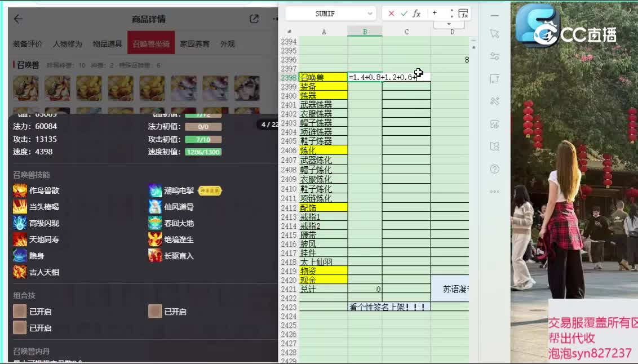The height and width of the screenshot is (364, 638).
Task: Click the select-all corner of the sheet
Action: coord(289,32)
